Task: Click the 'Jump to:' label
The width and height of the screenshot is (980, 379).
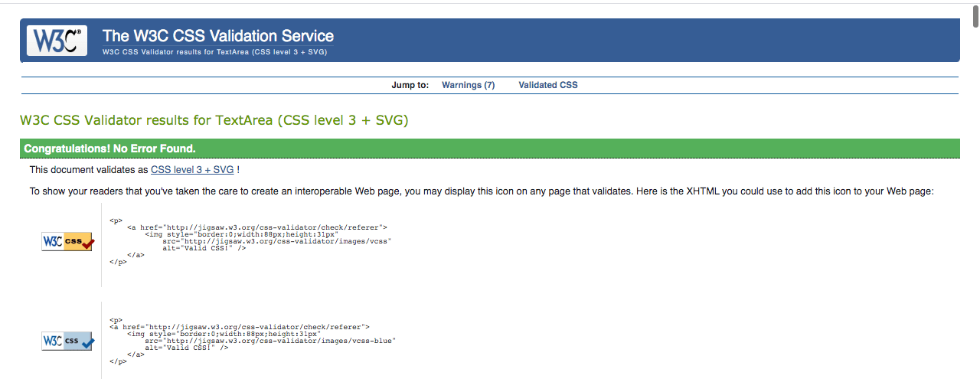Action: coord(410,85)
